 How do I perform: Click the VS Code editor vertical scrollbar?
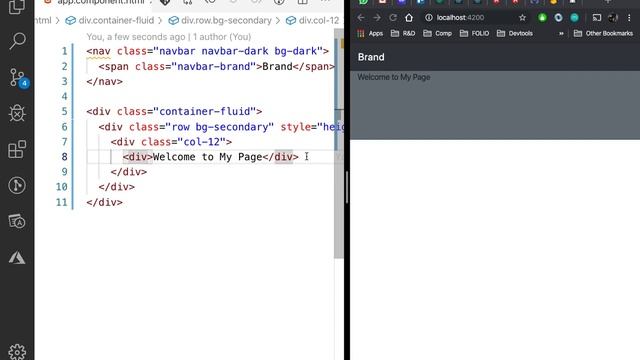point(339,143)
